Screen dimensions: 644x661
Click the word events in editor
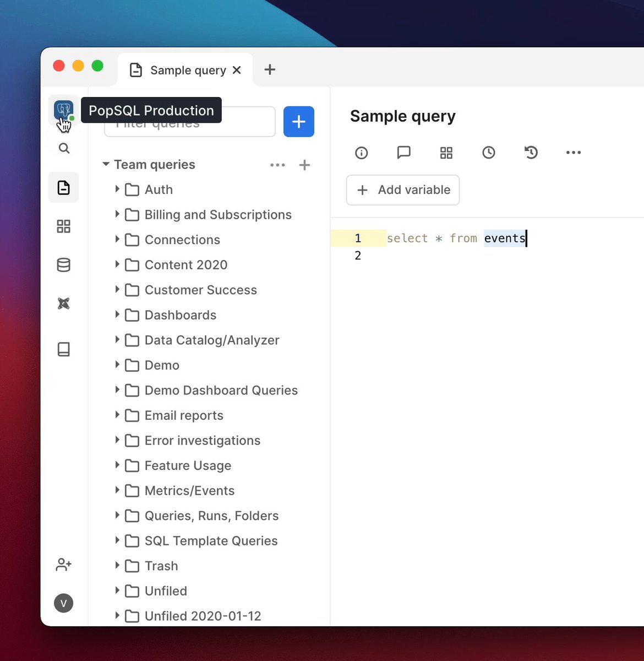(505, 238)
